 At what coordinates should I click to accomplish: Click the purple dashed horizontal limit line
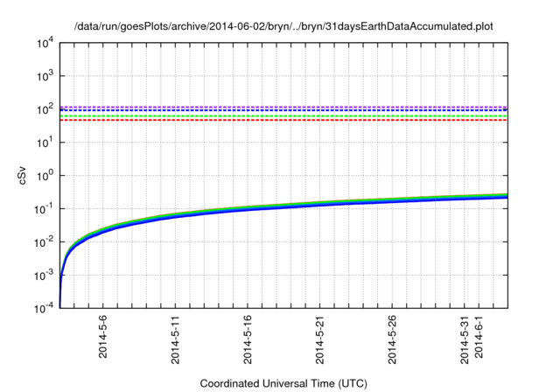(x=283, y=107)
